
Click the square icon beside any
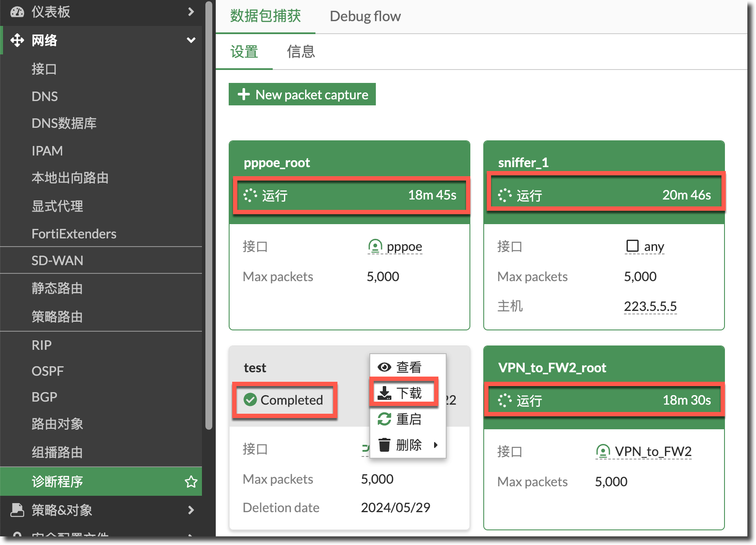(632, 246)
